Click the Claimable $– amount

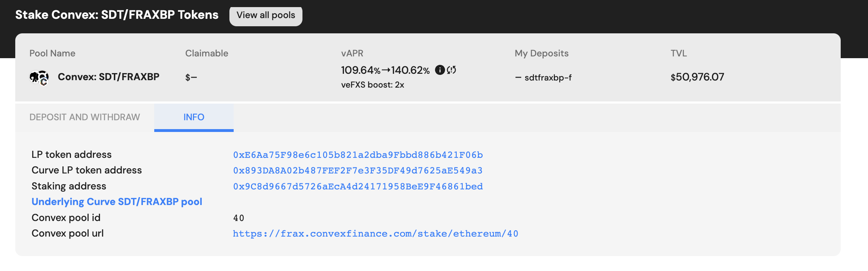191,77
